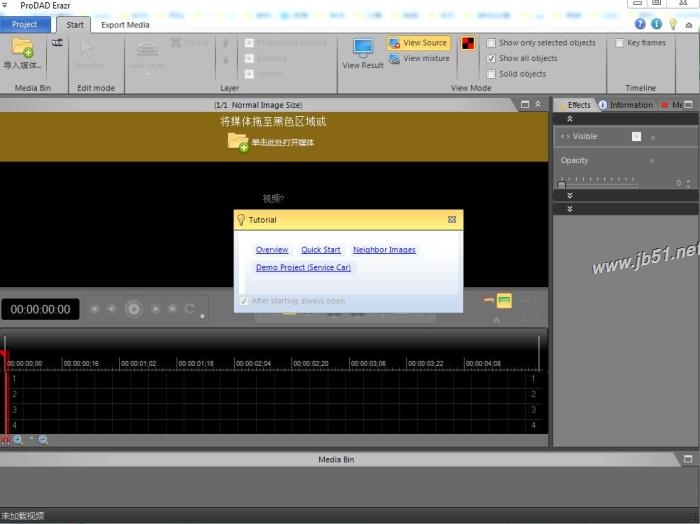
Task: Switch to View mixture mode
Action: 420,58
